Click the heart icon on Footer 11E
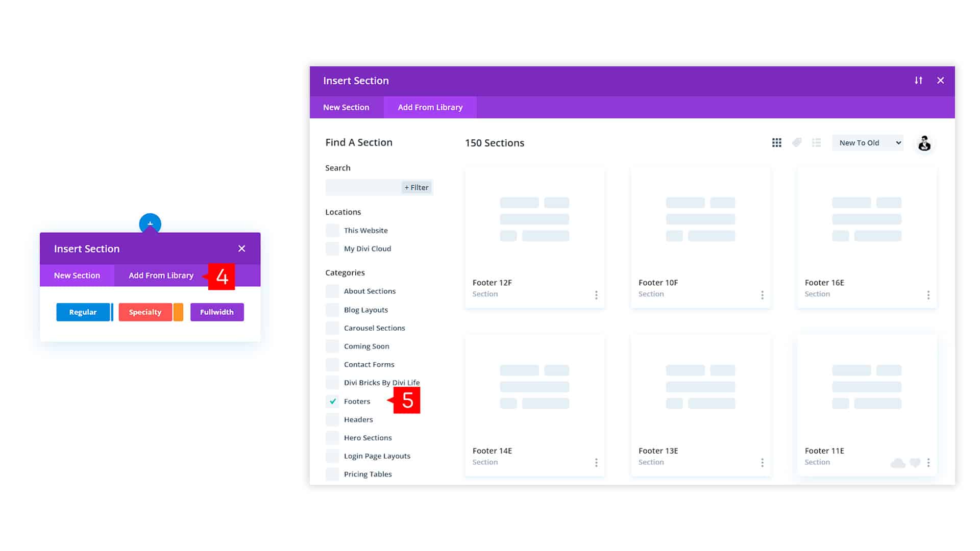The height and width of the screenshot is (551, 980). pyautogui.click(x=915, y=463)
